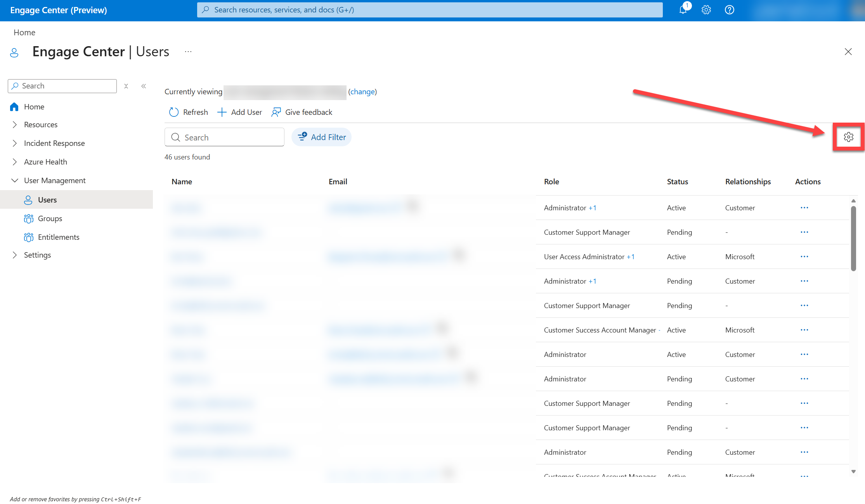Expand the Azure Health section

click(x=15, y=162)
